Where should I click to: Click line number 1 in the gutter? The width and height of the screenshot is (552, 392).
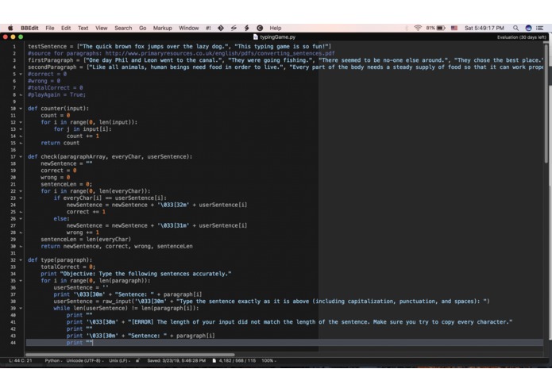[x=14, y=46]
